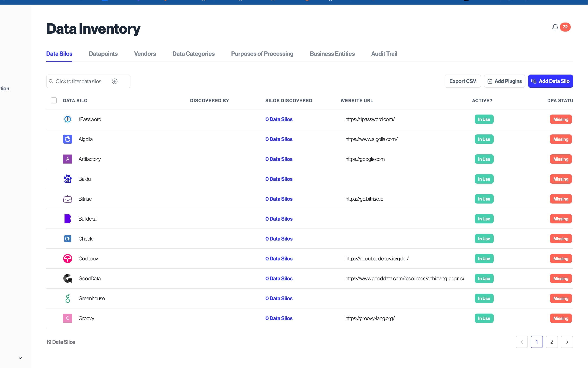Click the Greenhouse green logo icon
588x368 pixels.
[x=67, y=298]
